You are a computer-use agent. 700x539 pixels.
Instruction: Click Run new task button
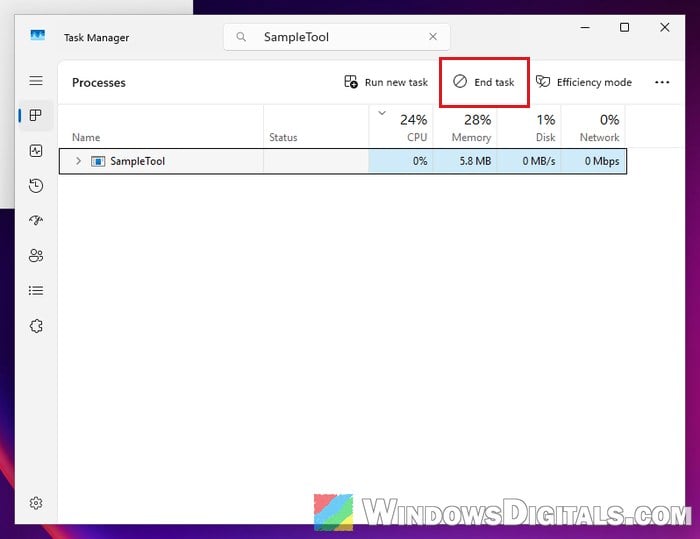tap(386, 82)
